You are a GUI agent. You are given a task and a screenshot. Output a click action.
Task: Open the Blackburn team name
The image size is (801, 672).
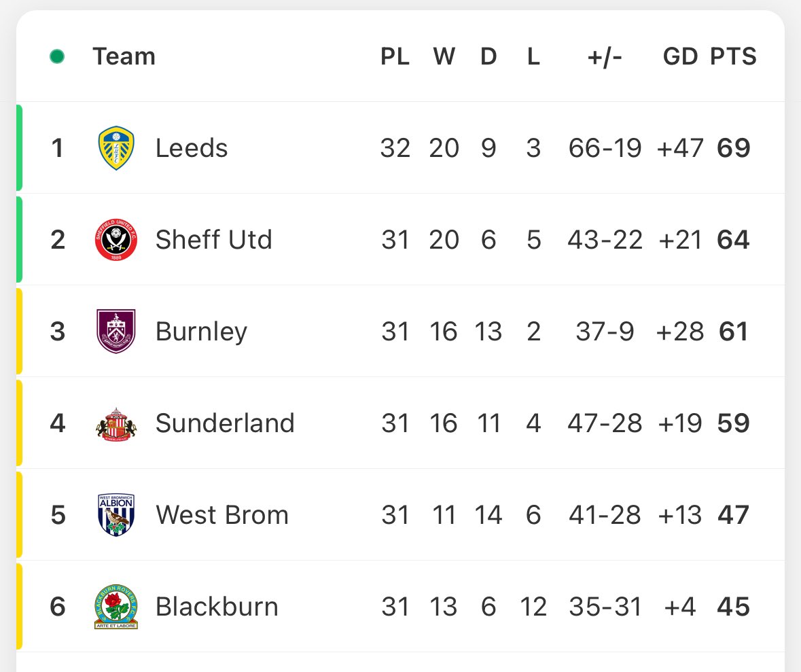[217, 607]
